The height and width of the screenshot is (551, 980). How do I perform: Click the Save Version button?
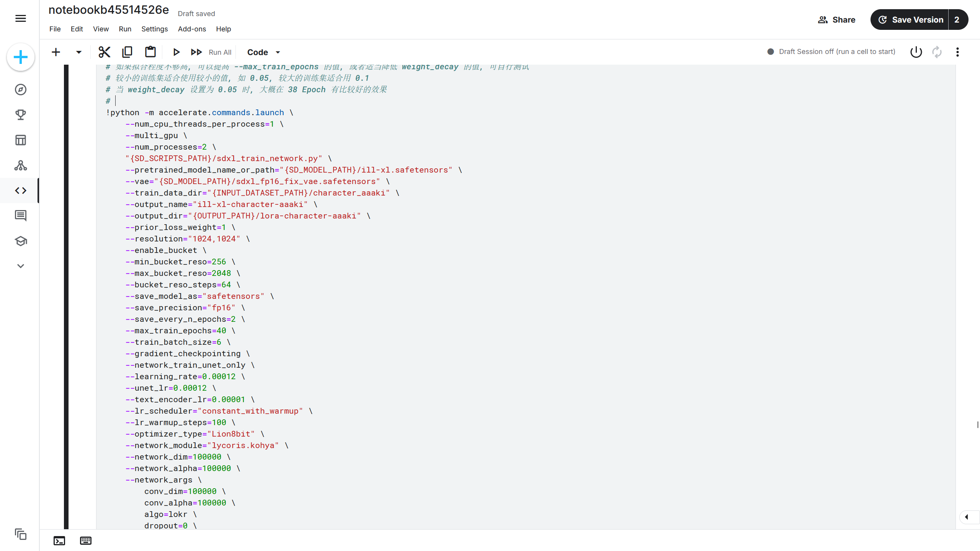pos(910,20)
